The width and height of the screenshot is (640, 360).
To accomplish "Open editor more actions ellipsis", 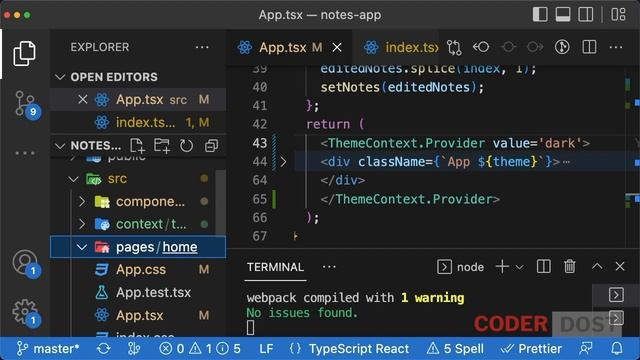I will pyautogui.click(x=616, y=47).
